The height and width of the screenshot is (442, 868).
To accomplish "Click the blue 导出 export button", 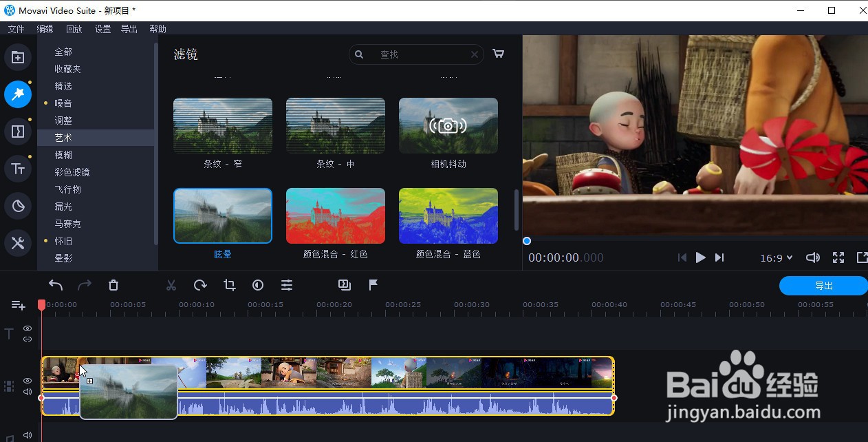I will [823, 286].
